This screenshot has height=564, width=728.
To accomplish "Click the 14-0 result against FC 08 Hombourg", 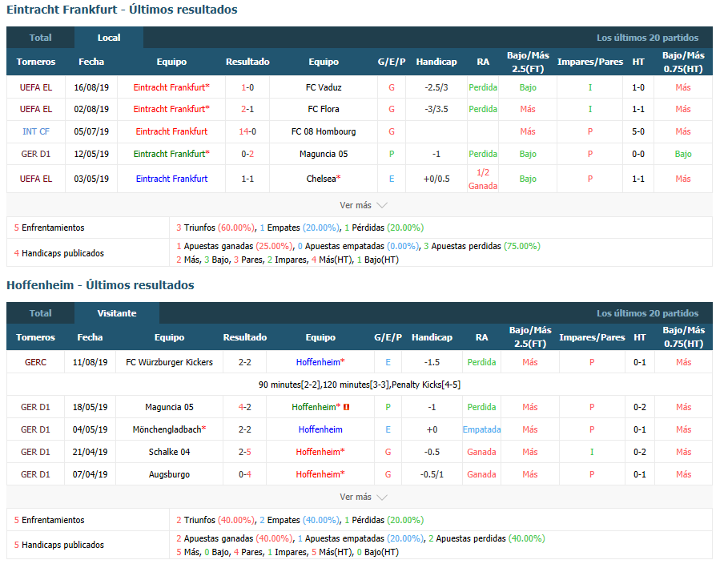I will [247, 131].
